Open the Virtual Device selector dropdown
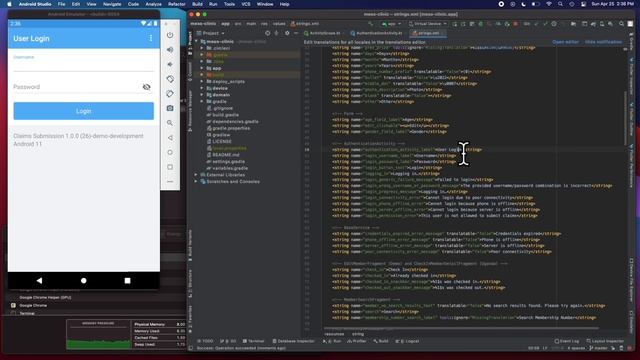 (x=428, y=24)
